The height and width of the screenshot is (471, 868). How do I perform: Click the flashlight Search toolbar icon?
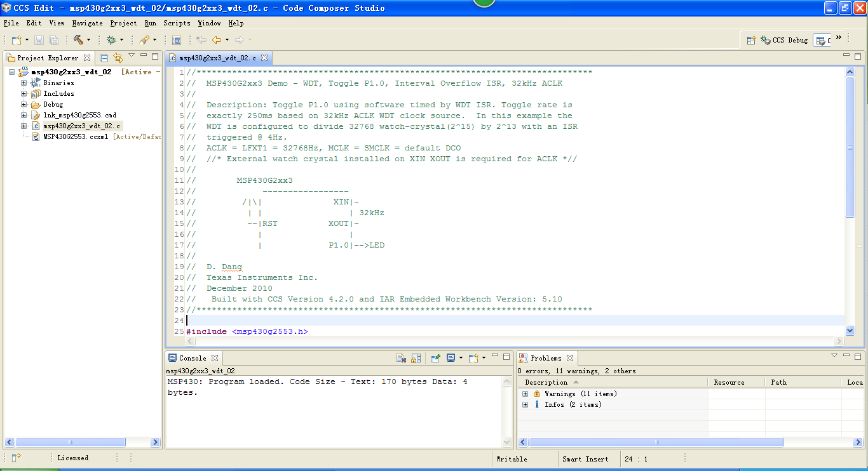(145, 40)
